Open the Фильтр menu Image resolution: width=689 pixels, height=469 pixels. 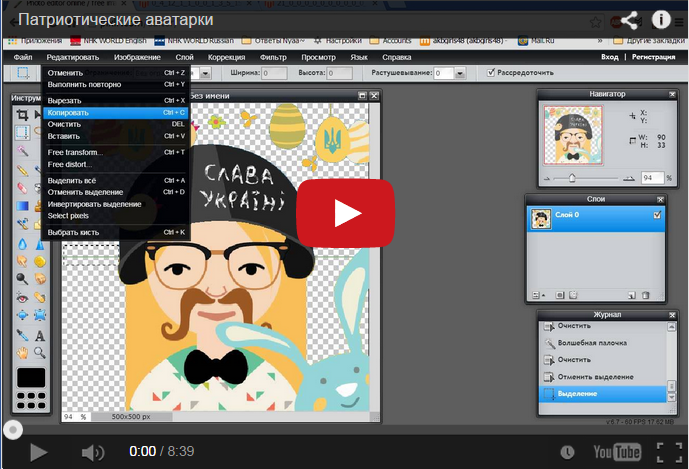273,57
